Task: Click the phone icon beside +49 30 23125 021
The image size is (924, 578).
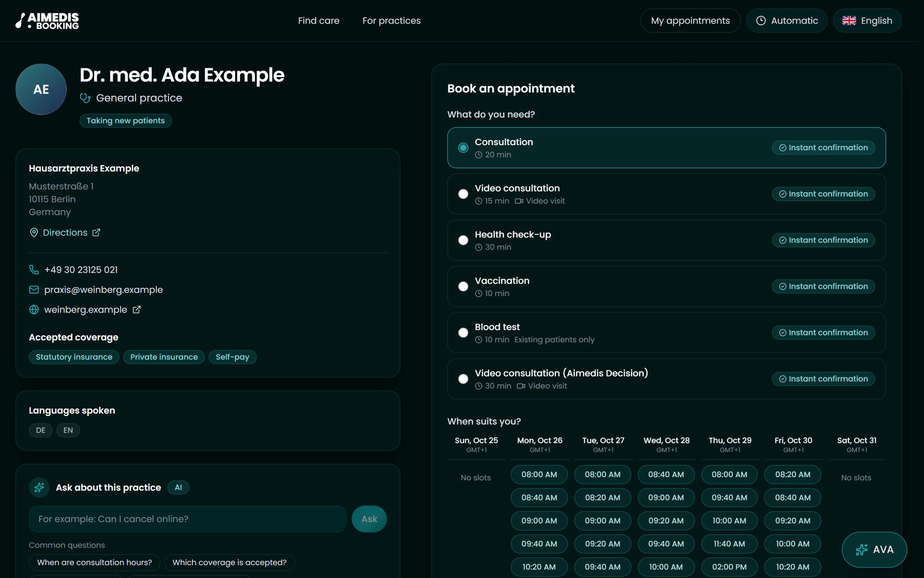Action: pos(34,269)
